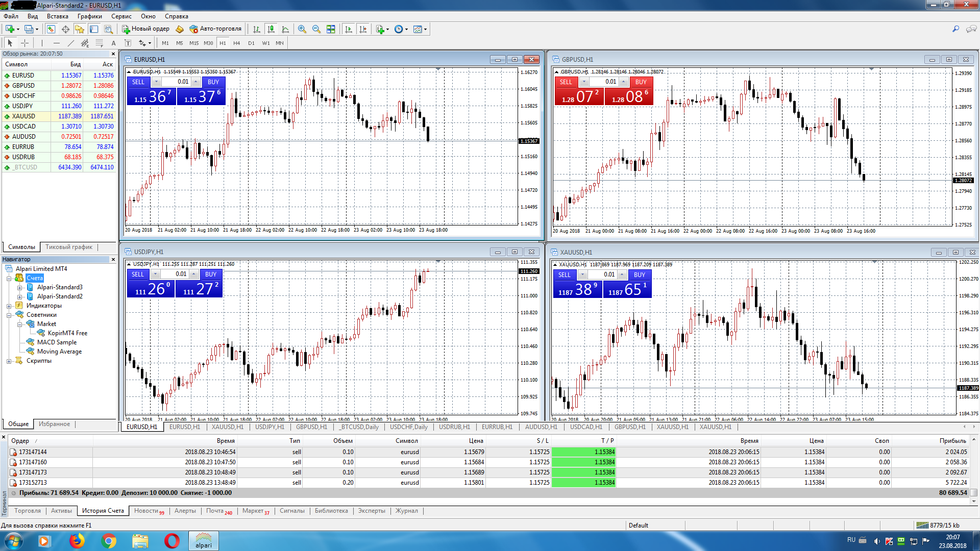Viewport: 980px width, 551px height.
Task: Toggle the Авто-торговля button
Action: (215, 29)
